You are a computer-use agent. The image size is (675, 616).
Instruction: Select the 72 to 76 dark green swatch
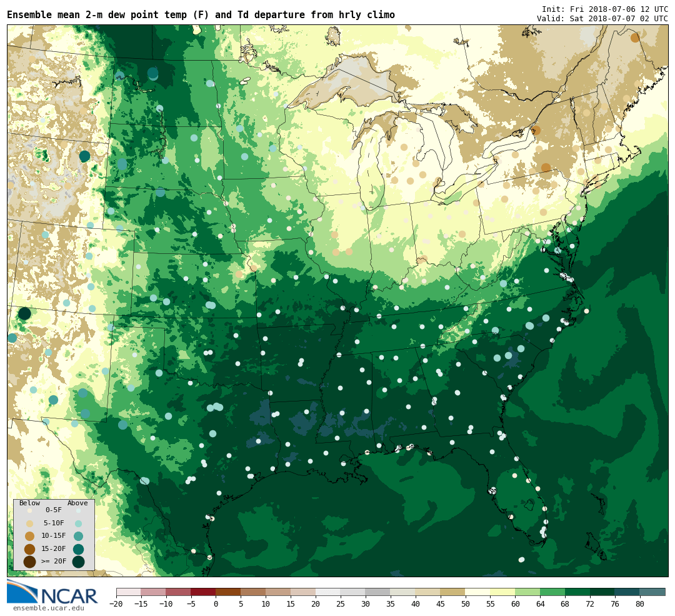coord(602,592)
